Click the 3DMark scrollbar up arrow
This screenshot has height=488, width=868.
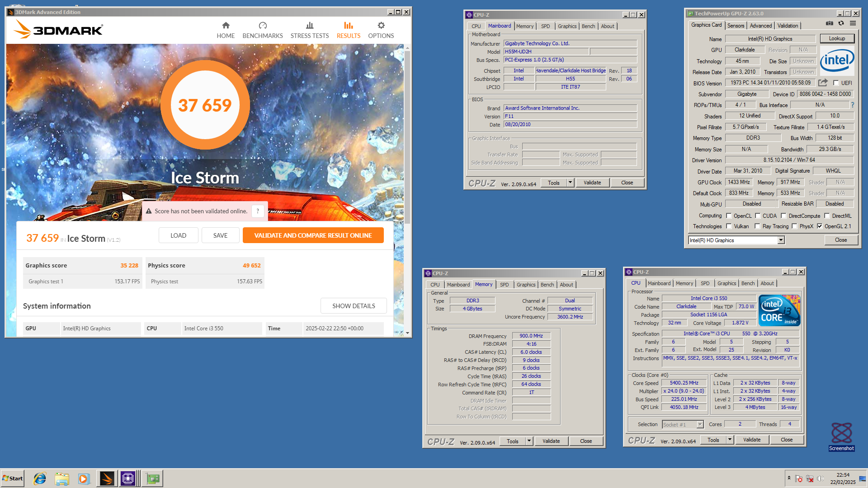click(407, 47)
